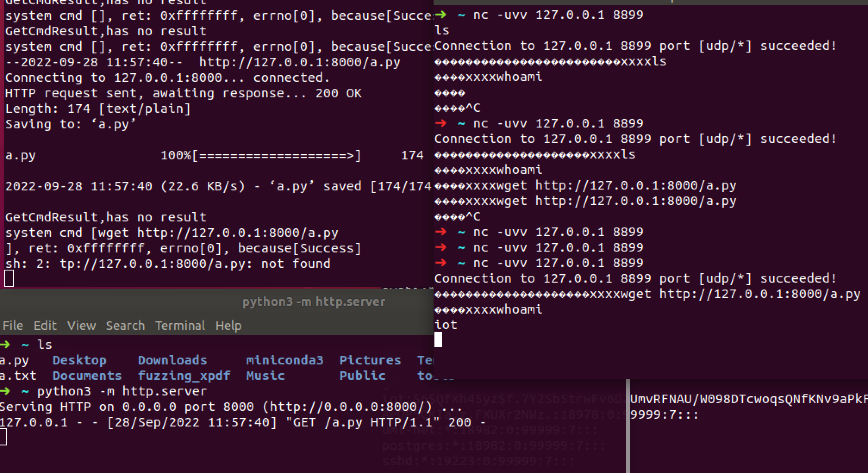The height and width of the screenshot is (473, 868).
Task: Click the "Saving to: 'a.py'" line
Action: pos(71,124)
